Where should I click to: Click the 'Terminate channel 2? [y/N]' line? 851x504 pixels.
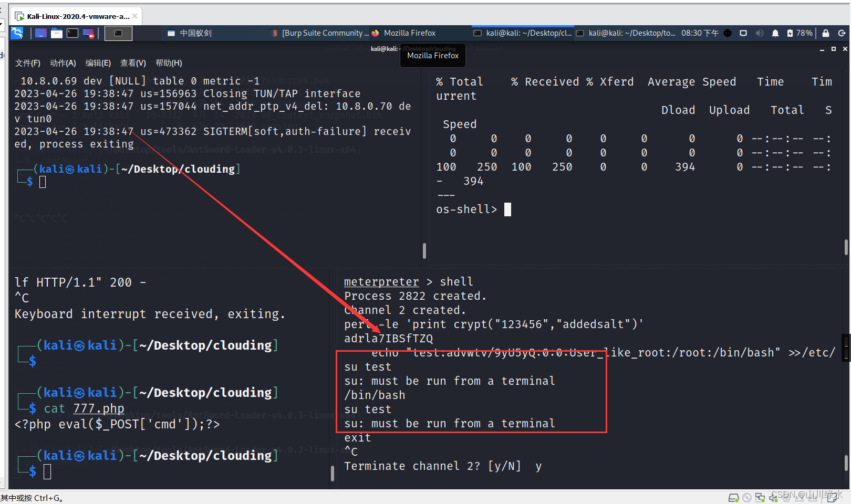[x=443, y=466]
